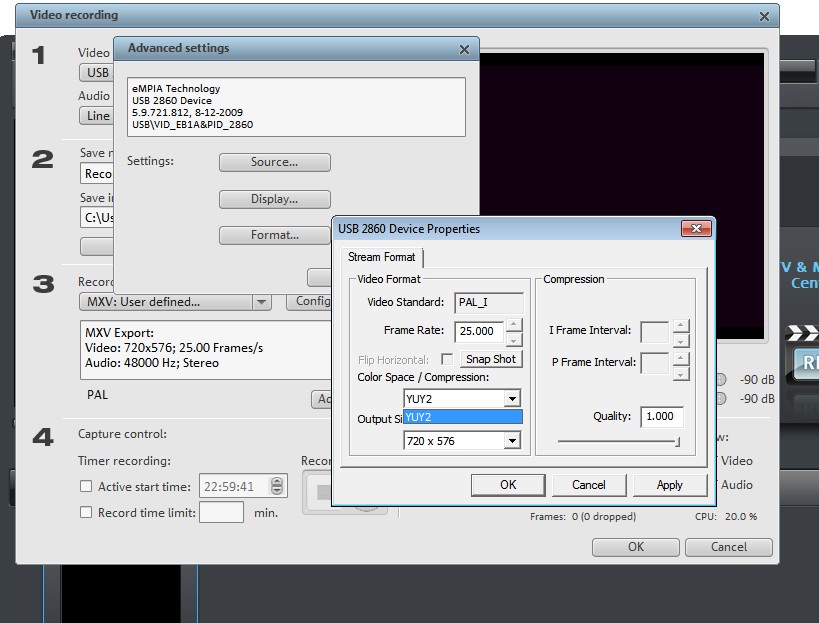
Task: Switch to the Stream Format tab
Action: click(x=381, y=257)
